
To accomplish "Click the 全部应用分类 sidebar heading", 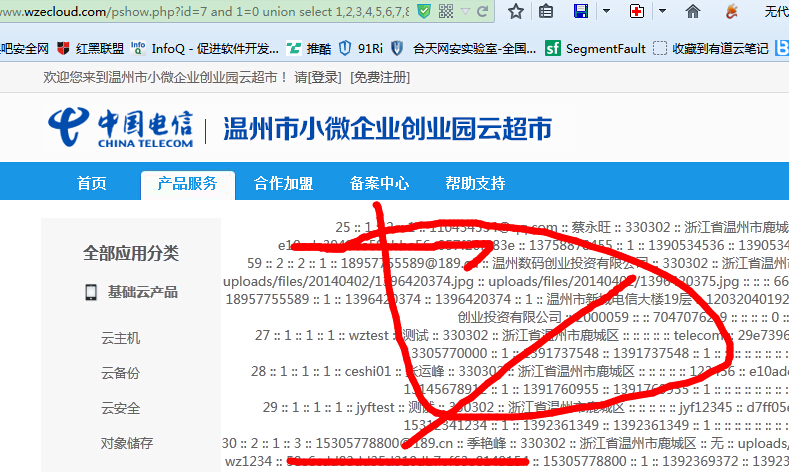I will (x=131, y=253).
